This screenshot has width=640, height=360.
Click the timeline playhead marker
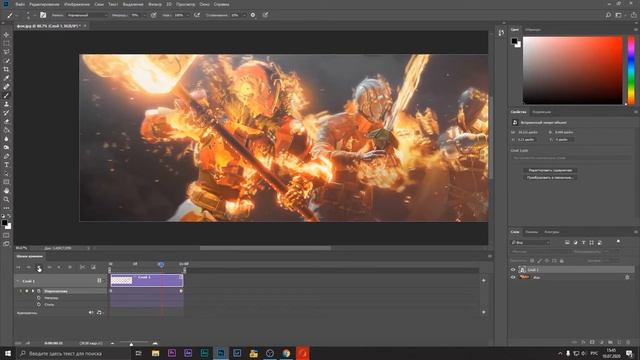pyautogui.click(x=161, y=265)
